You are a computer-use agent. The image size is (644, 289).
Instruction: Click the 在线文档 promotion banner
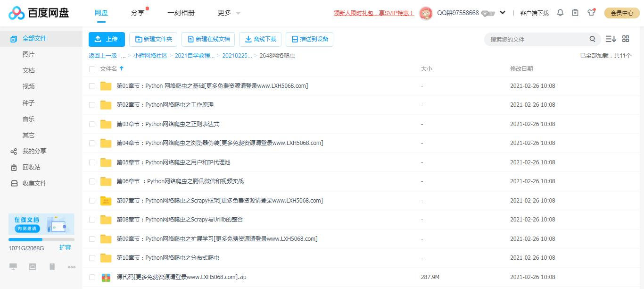point(41,224)
